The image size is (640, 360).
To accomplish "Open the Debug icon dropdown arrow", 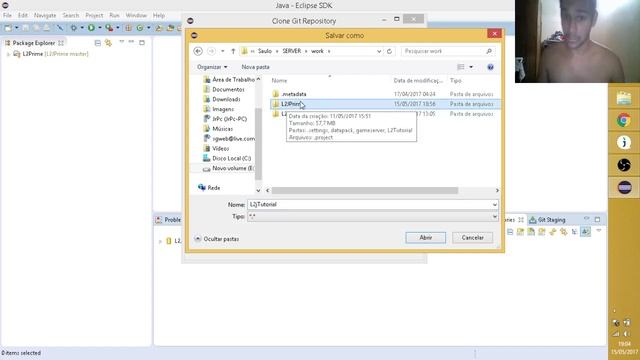I will click(82, 28).
